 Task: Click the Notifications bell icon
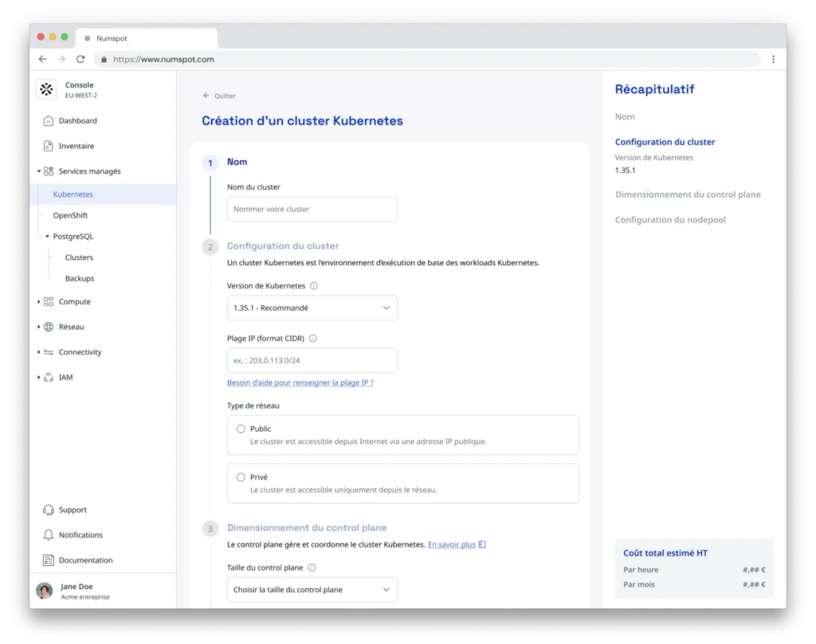pos(49,535)
